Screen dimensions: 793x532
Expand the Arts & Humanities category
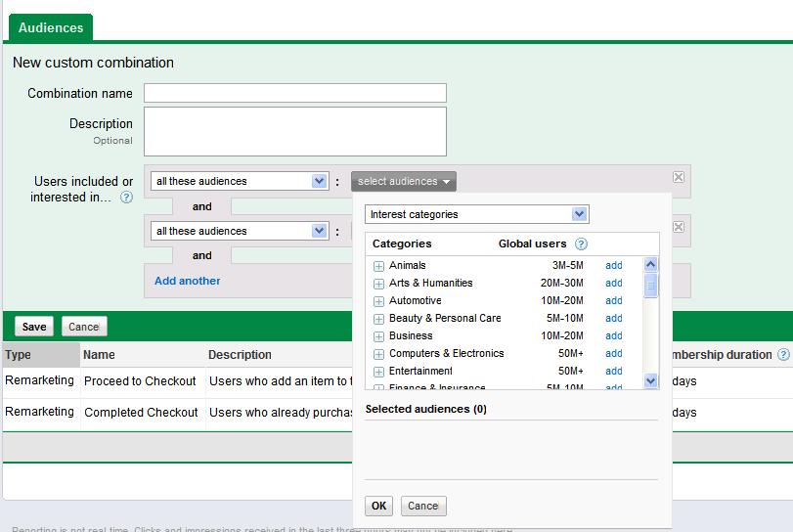(378, 284)
